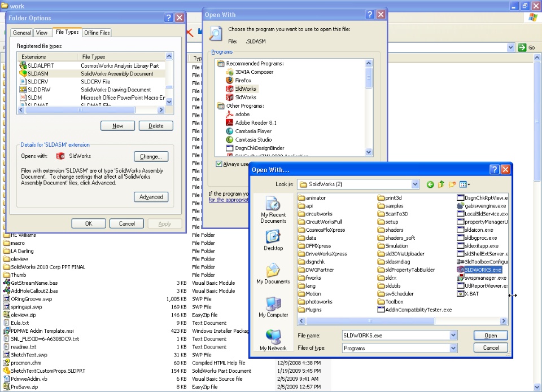542x392 pixels.
Task: Open My Documents in the places bar
Action: [273, 274]
